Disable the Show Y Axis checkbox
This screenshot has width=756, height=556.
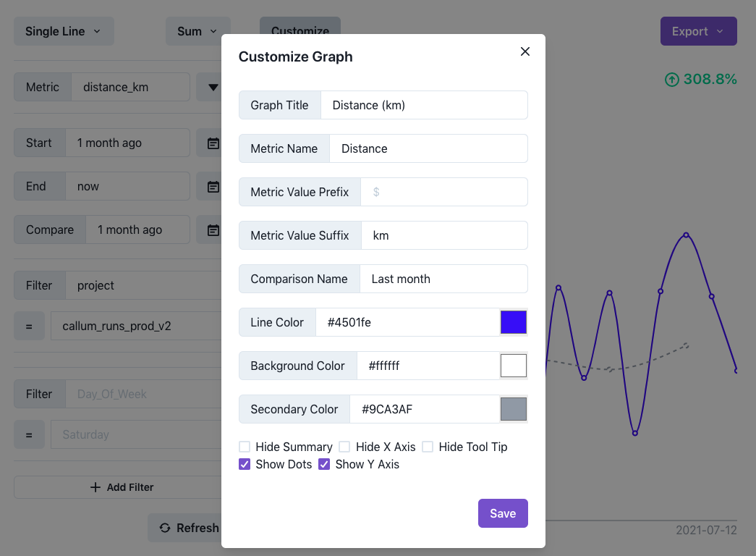(x=324, y=464)
